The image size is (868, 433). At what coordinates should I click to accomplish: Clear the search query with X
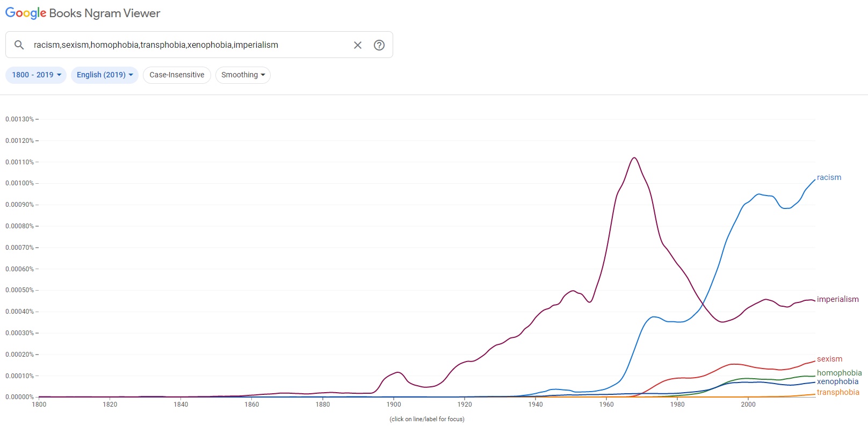coord(358,45)
